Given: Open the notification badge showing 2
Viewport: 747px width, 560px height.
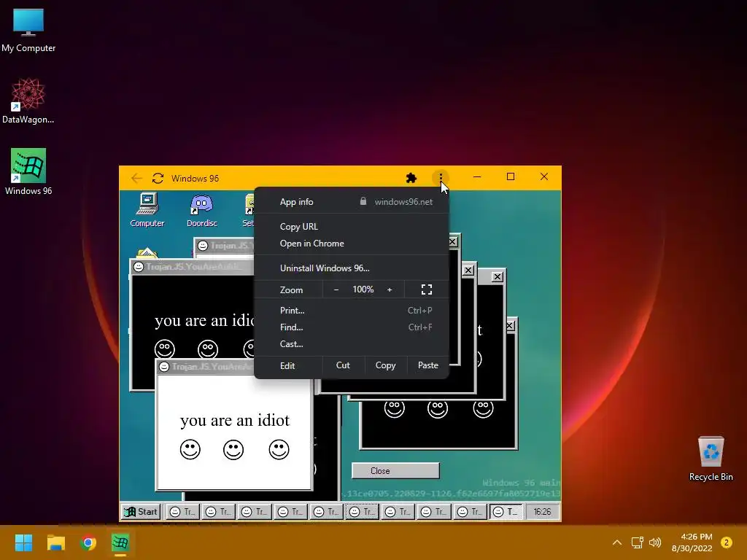Looking at the screenshot, I should click(x=727, y=542).
